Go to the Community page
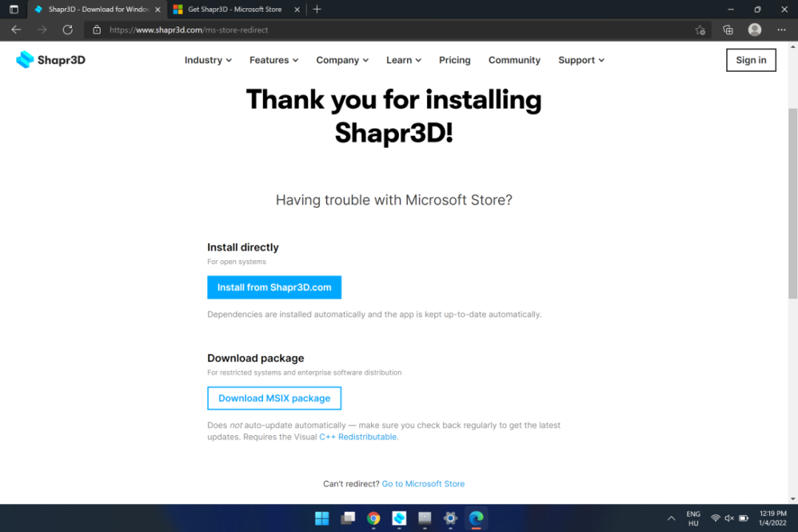 (514, 60)
